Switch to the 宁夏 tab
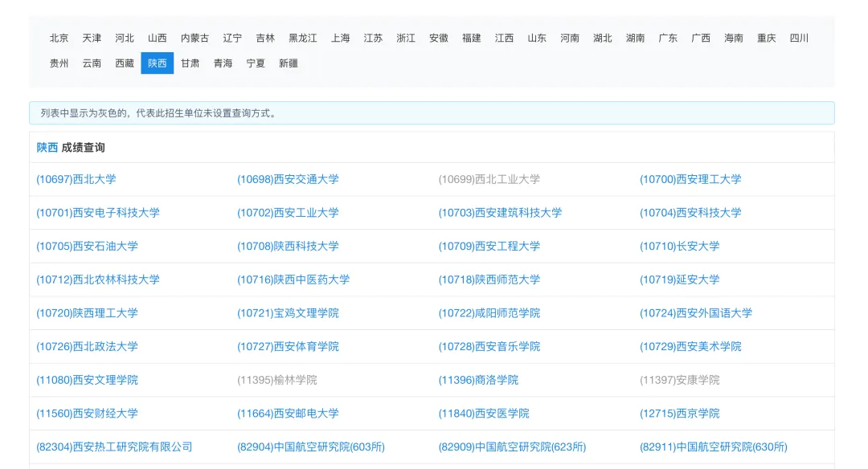Image resolution: width=868 pixels, height=469 pixels. pyautogui.click(x=256, y=63)
